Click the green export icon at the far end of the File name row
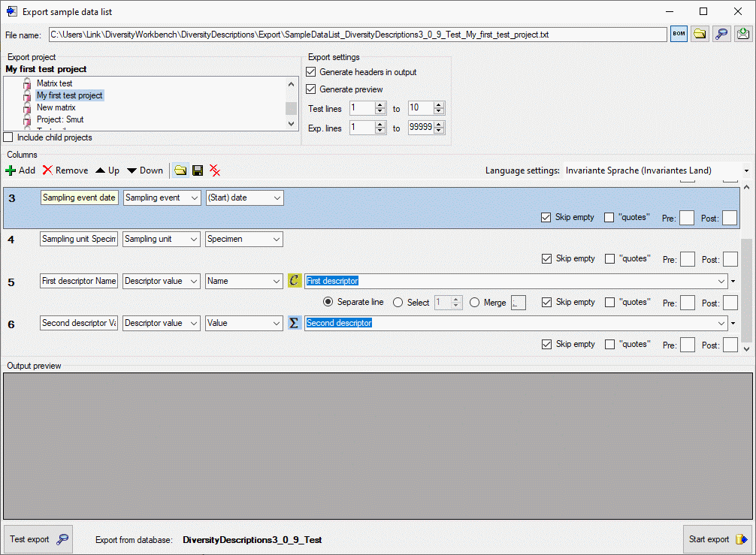Viewport: 756px width, 555px height. pos(743,34)
